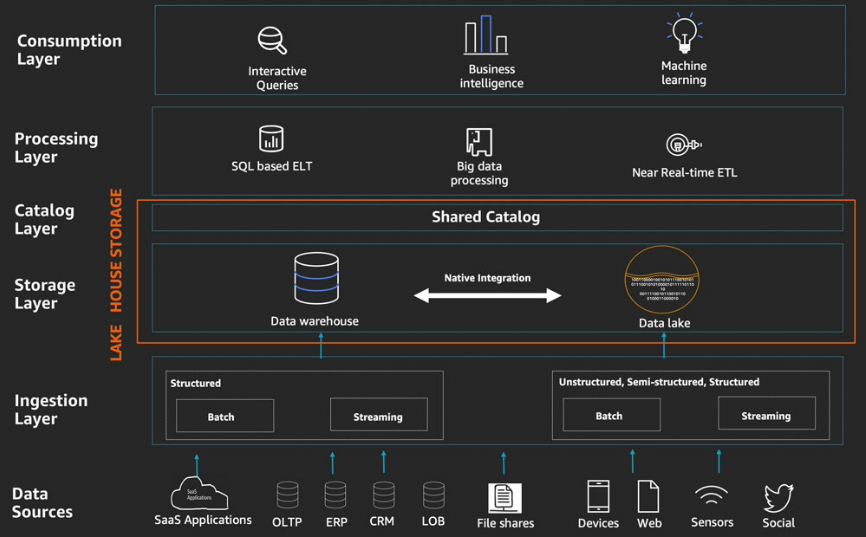The image size is (866, 537).
Task: Select the Data lake circle icon
Action: pyautogui.click(x=662, y=280)
